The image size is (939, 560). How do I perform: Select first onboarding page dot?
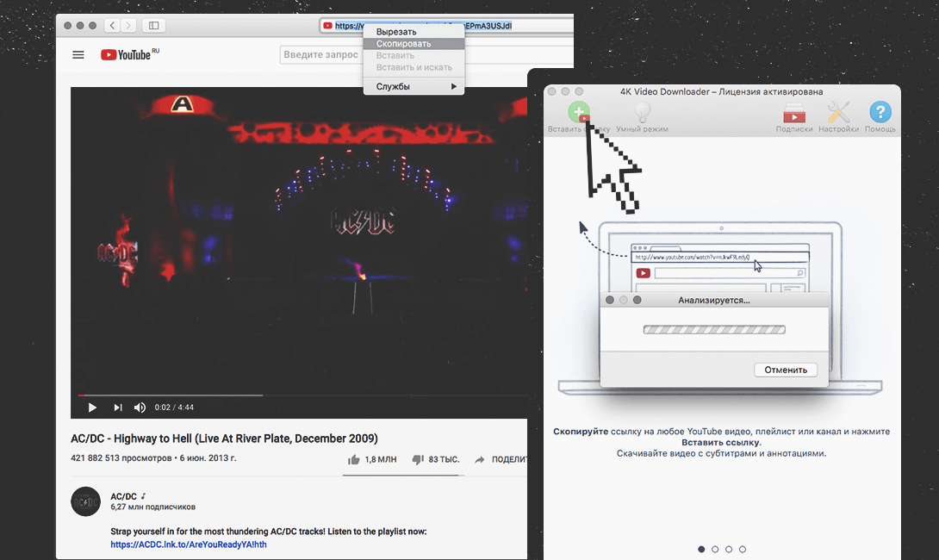coord(701,549)
